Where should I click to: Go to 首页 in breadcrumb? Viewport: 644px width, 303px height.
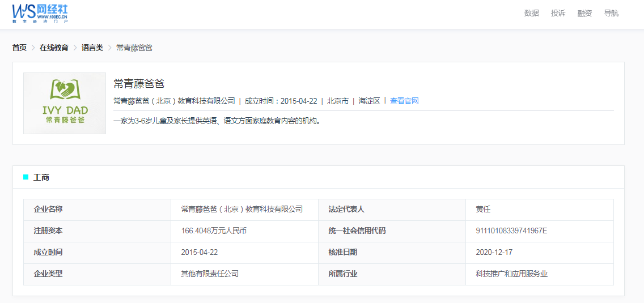pyautogui.click(x=19, y=48)
